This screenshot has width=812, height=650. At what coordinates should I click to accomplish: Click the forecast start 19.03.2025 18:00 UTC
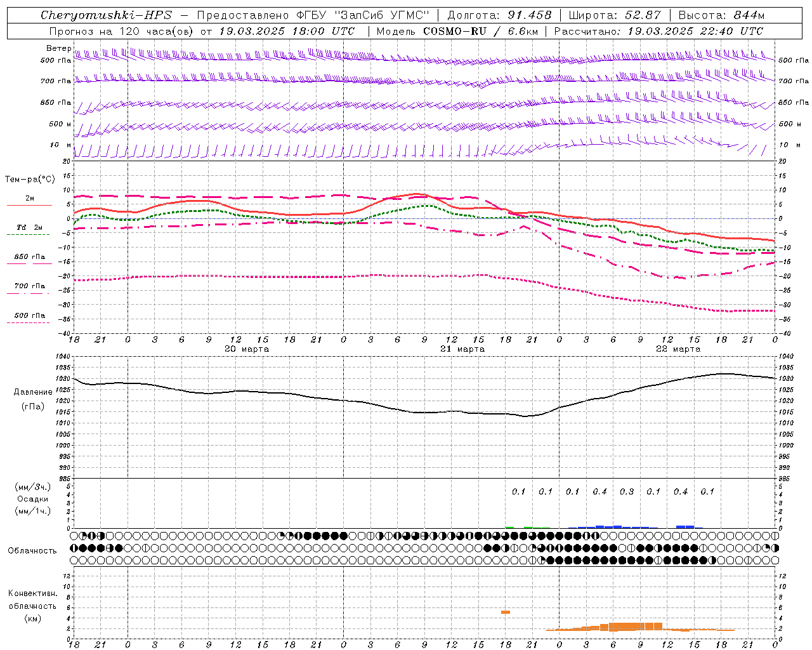(287, 31)
